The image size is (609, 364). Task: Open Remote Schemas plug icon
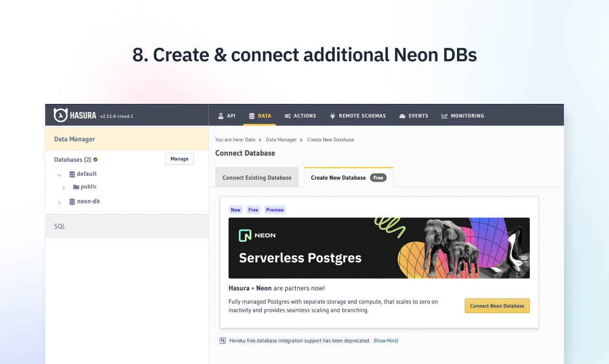pyautogui.click(x=332, y=116)
